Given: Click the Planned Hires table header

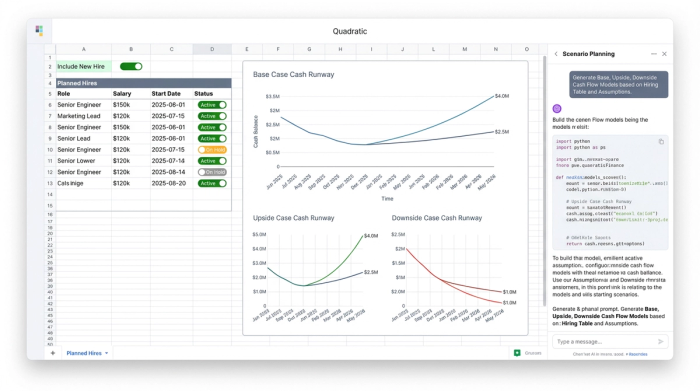Looking at the screenshot, I should (x=143, y=83).
